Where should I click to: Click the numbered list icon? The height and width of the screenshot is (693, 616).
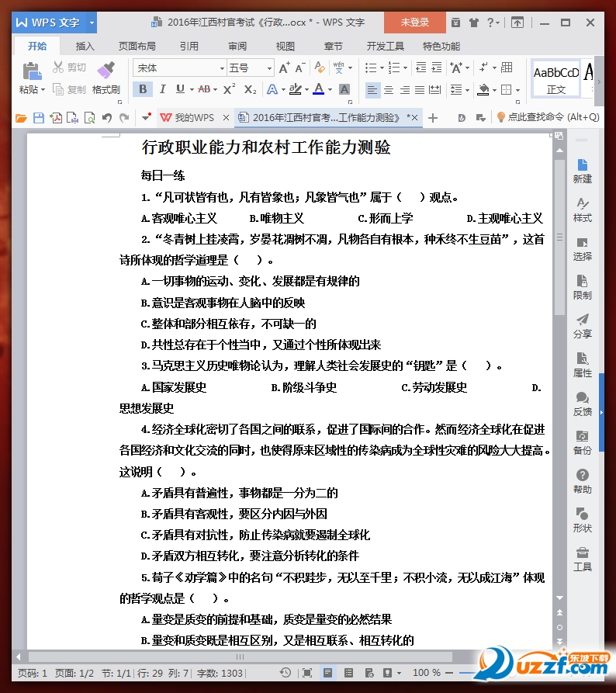click(x=393, y=68)
